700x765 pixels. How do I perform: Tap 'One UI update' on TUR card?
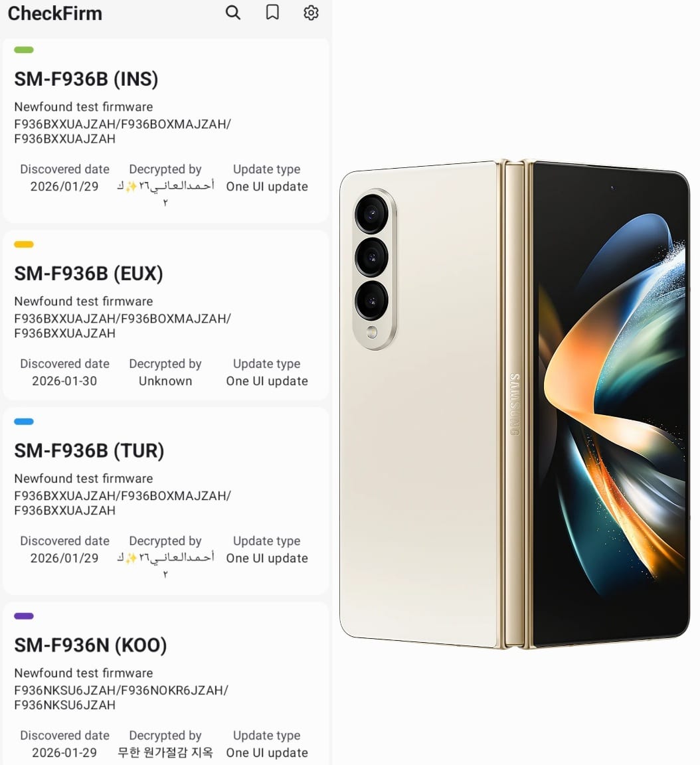click(267, 558)
